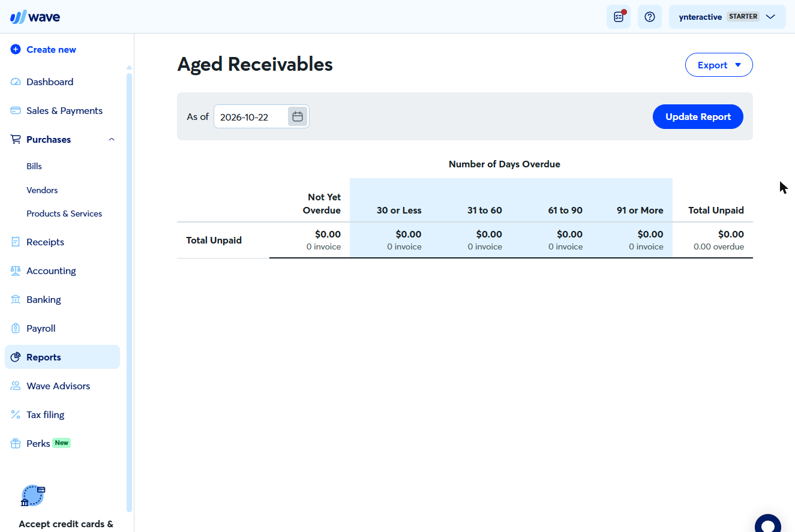The image size is (795, 532).
Task: Collapse the Purchases section chevron
Action: (112, 140)
